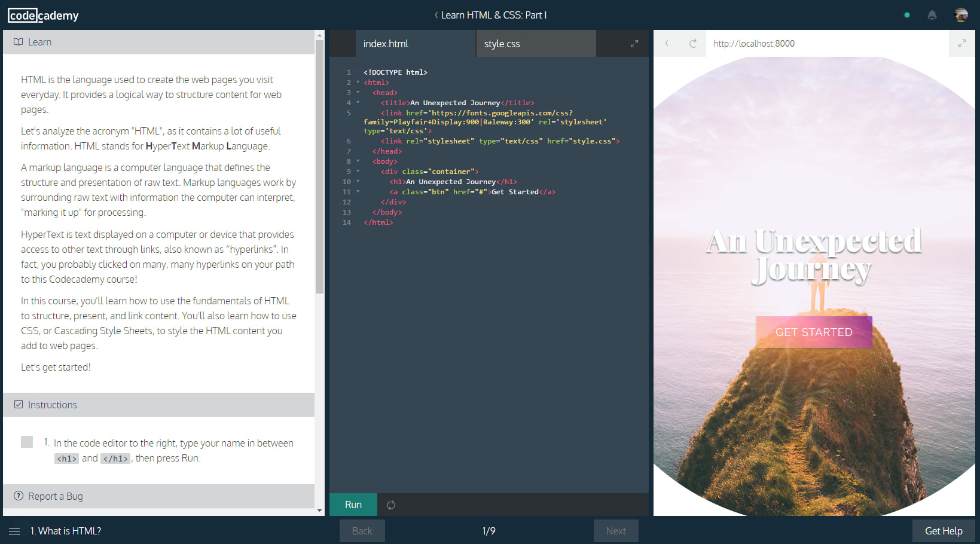Collapse the html tag on line 2

pyautogui.click(x=358, y=82)
